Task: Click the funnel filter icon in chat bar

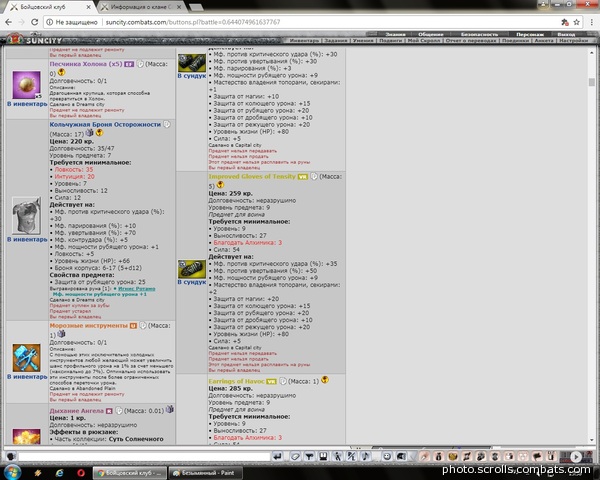Action: pyautogui.click(x=309, y=456)
